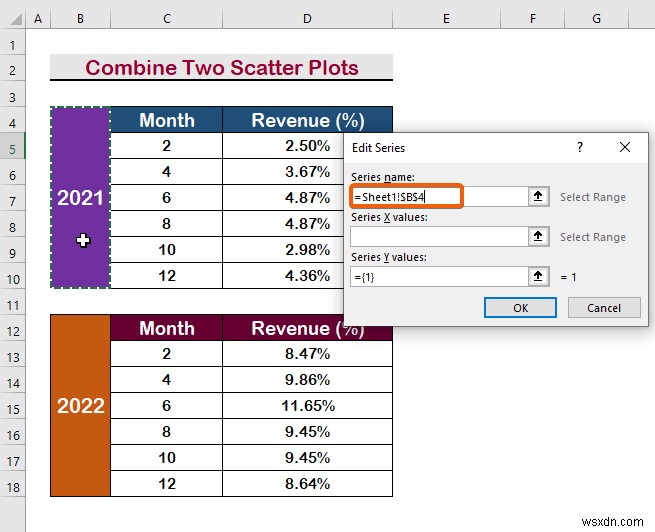
Task: Click the Series Y values range selector icon
Action: point(538,276)
